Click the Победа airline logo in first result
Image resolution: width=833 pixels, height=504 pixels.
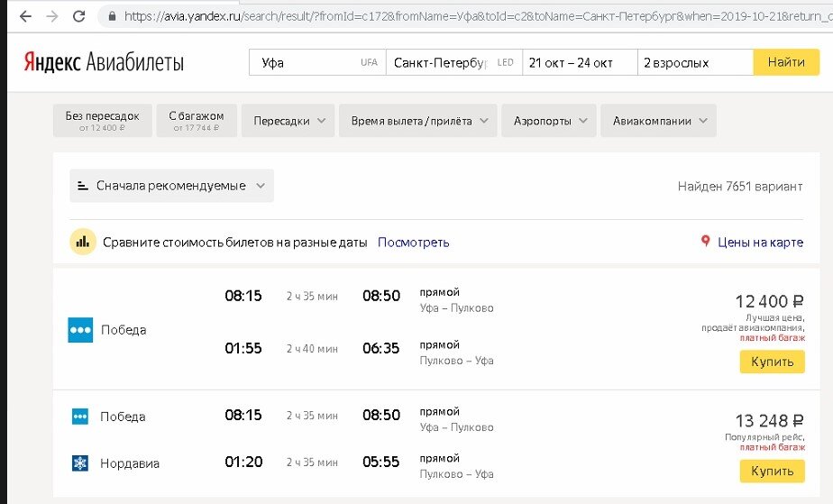[x=80, y=330]
